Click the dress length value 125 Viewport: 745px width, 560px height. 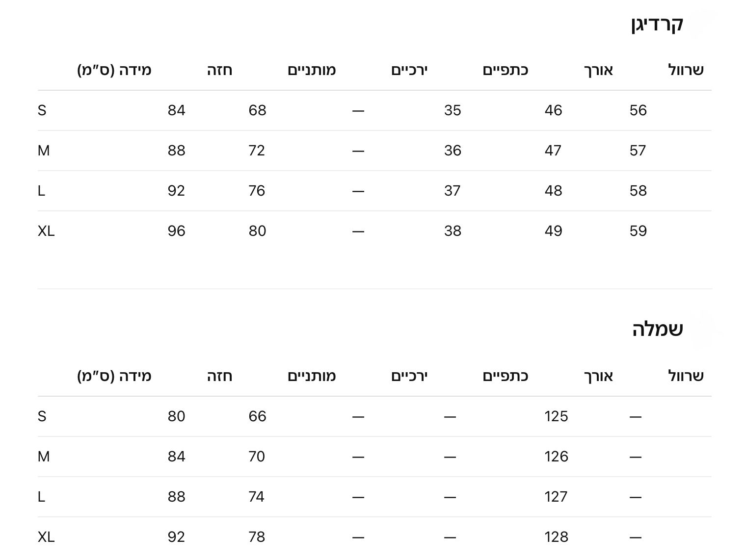(556, 416)
